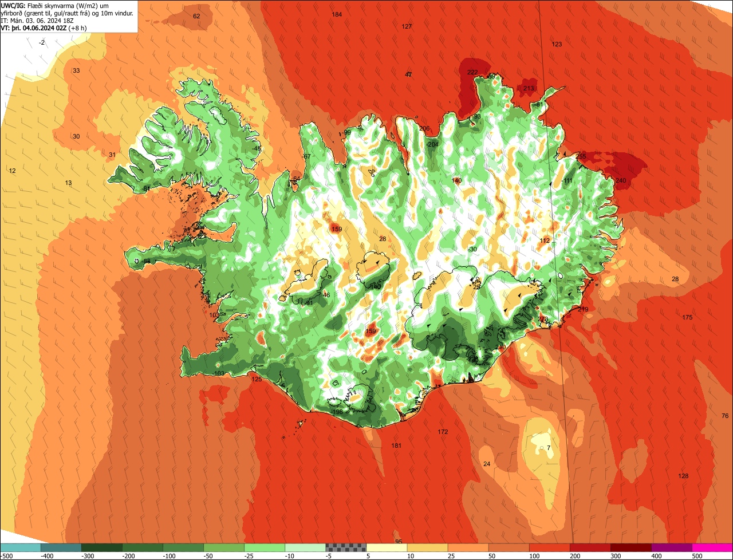Pick the purple swatch between 400 and 500
733x560 pixels.
coord(671,547)
